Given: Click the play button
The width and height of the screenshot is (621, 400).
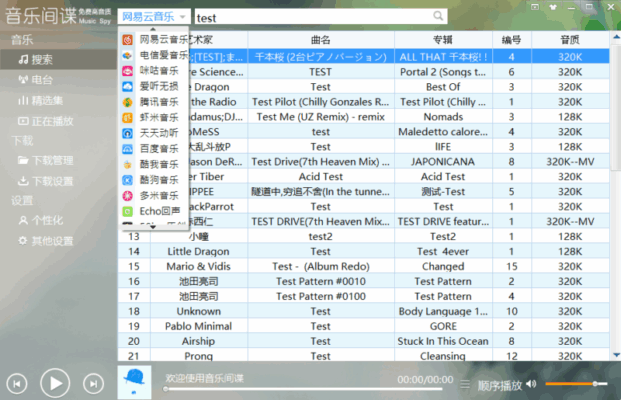Looking at the screenshot, I should tap(55, 383).
